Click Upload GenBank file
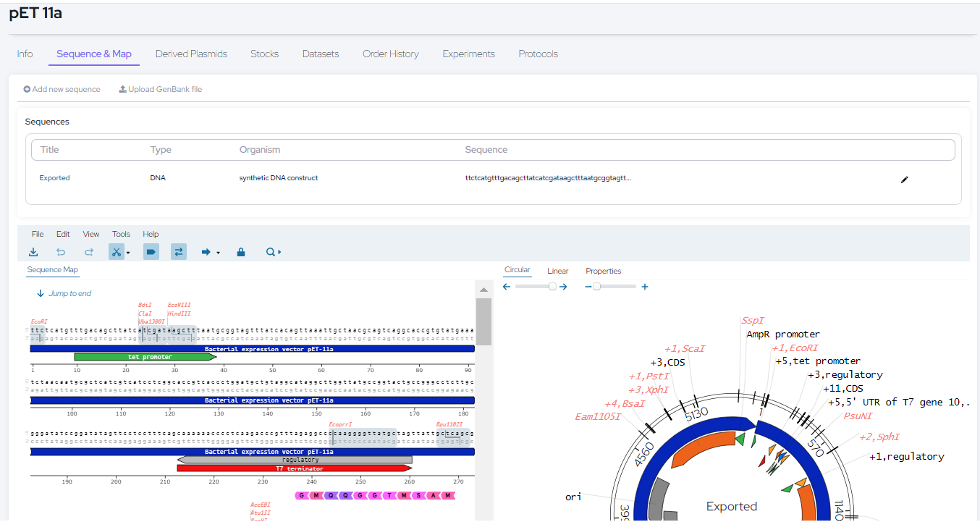 pyautogui.click(x=160, y=90)
